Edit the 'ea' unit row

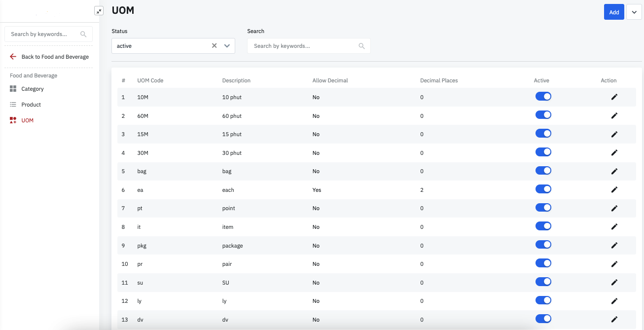tap(614, 190)
